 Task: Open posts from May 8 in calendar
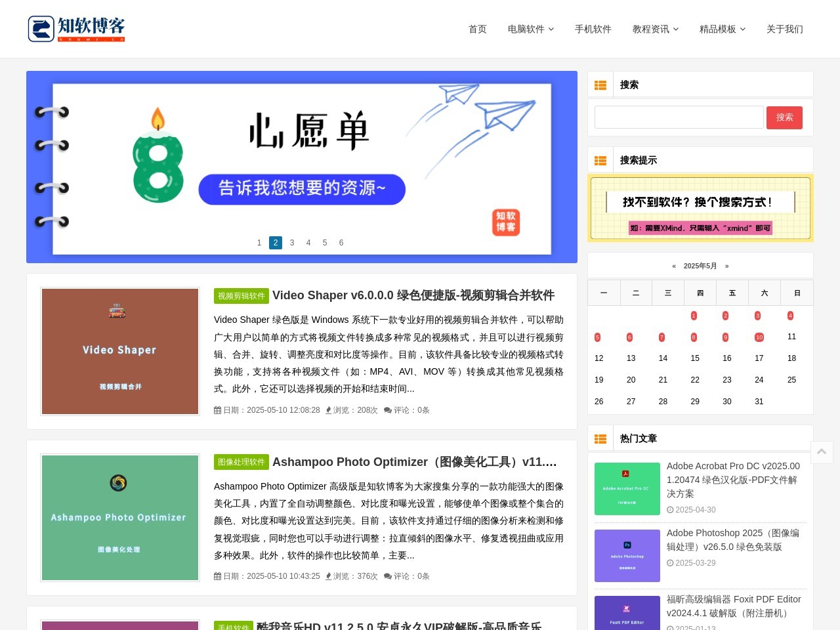coord(694,337)
